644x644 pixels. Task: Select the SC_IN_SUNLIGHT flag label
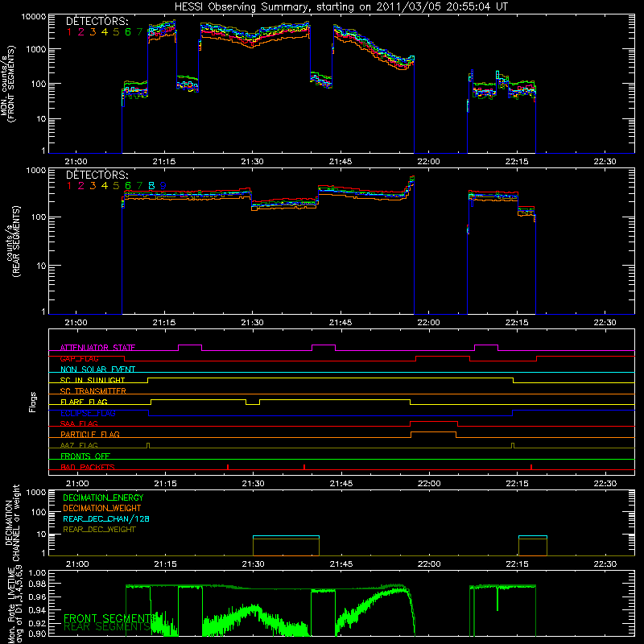[x=93, y=380]
